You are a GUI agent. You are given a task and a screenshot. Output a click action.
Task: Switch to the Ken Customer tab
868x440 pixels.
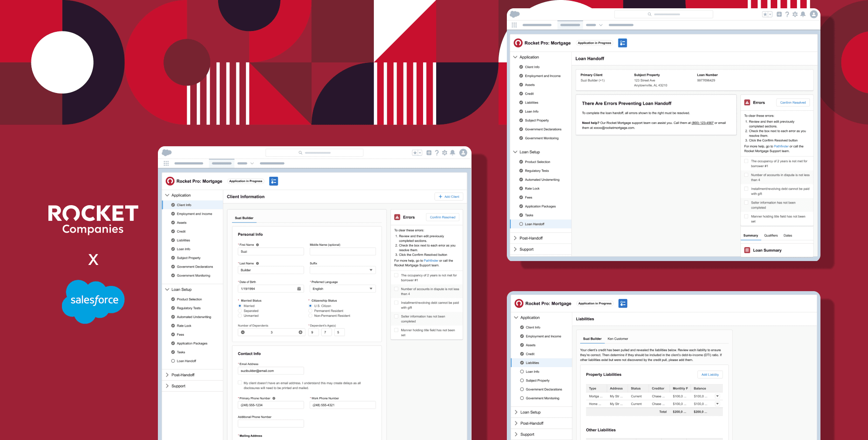point(618,339)
